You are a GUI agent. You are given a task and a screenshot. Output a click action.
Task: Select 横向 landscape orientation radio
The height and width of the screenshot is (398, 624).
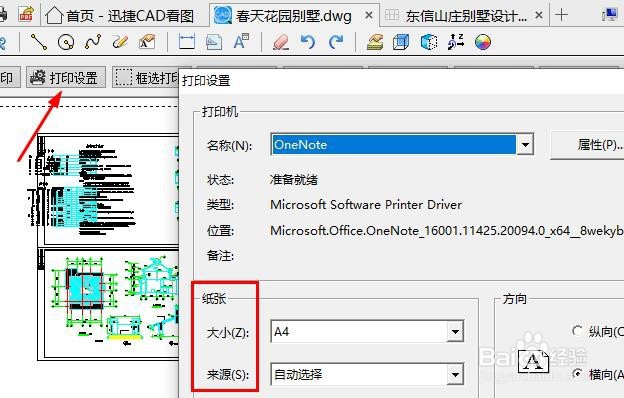coord(577,374)
